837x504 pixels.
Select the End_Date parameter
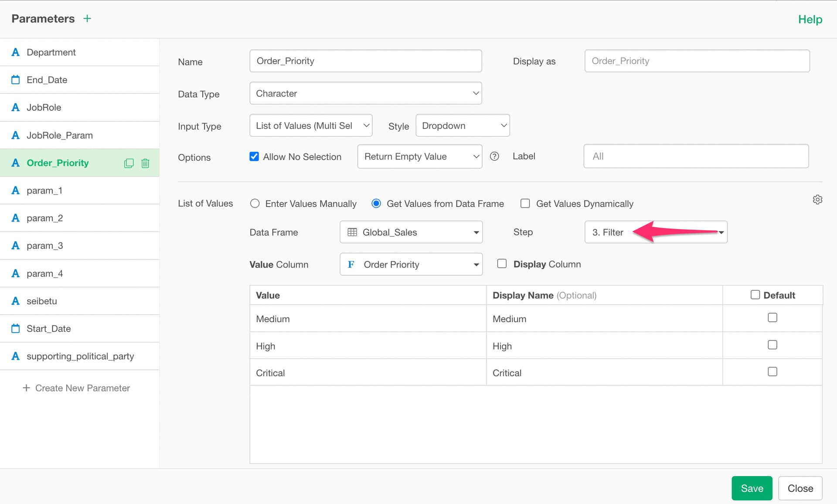80,80
